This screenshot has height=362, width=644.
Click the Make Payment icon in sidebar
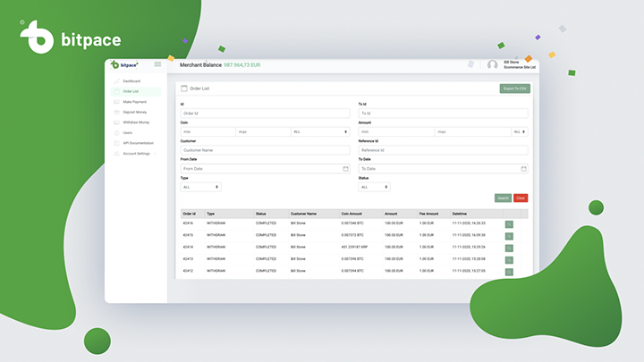pos(116,102)
